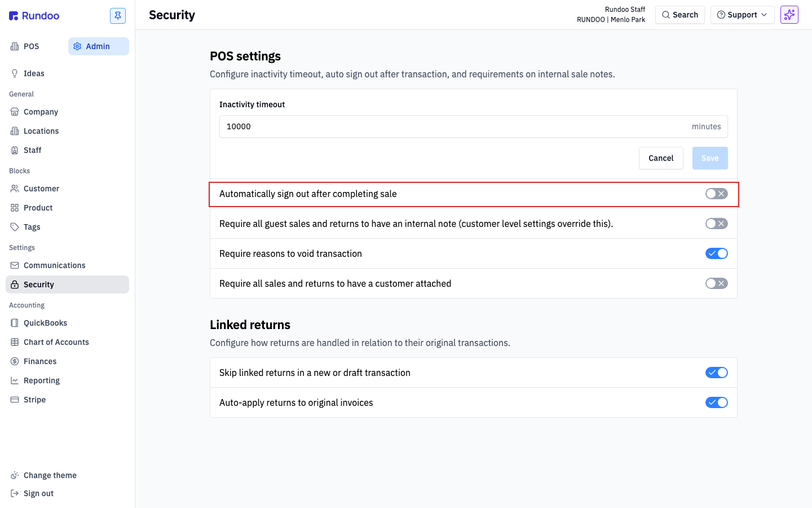Click the badge icon beside Staff
The width and height of the screenshot is (812, 508).
[15, 150]
